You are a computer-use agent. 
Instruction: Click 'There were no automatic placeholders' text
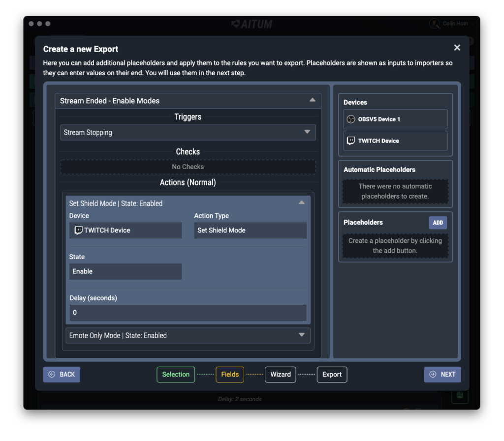pyautogui.click(x=395, y=191)
